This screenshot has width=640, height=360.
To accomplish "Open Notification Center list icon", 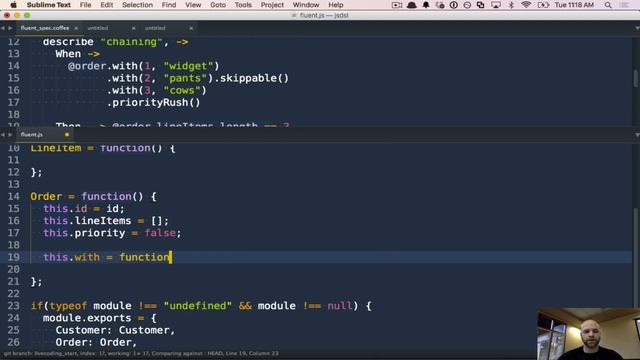I will point(624,5).
